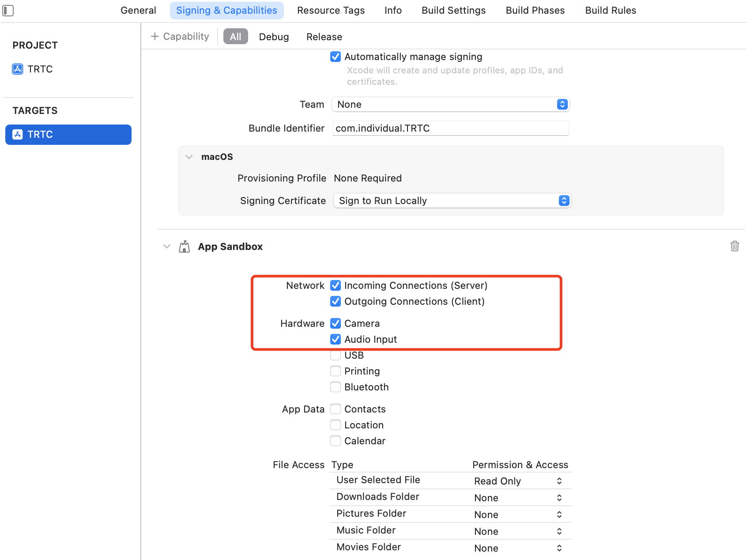Click the plus icon to add Capability
The image size is (747, 560).
155,36
